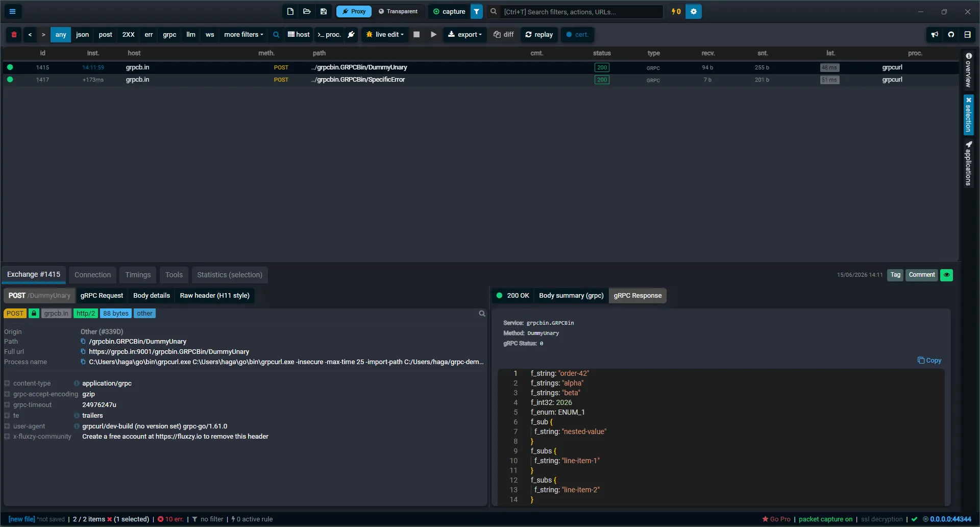Click the Comment button
This screenshot has height=527, width=980.
point(922,275)
